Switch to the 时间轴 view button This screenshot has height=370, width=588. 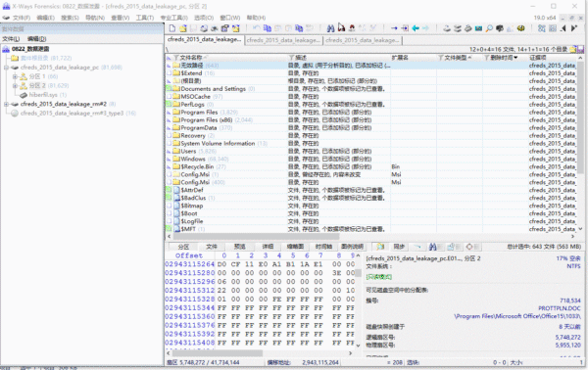click(324, 247)
